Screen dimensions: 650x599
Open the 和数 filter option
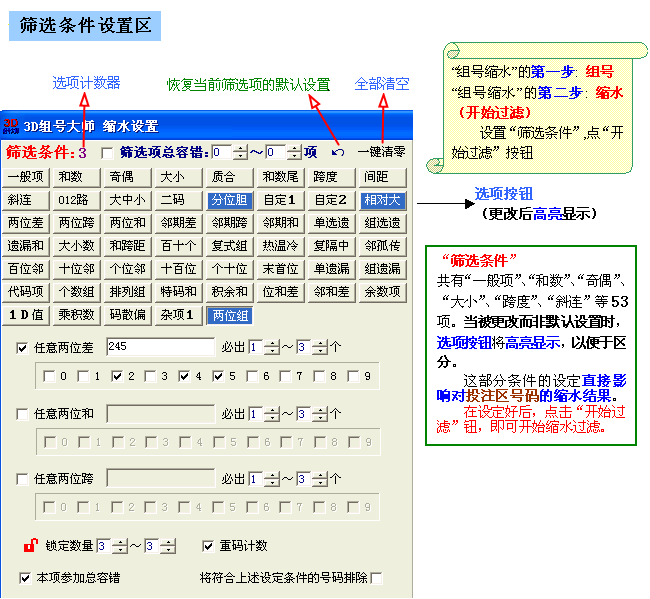[x=71, y=177]
